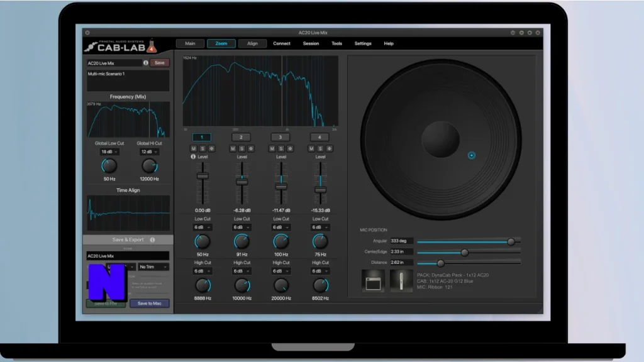
Task: Click channel 3 Low Cut 100 Hz knob
Action: point(281,241)
